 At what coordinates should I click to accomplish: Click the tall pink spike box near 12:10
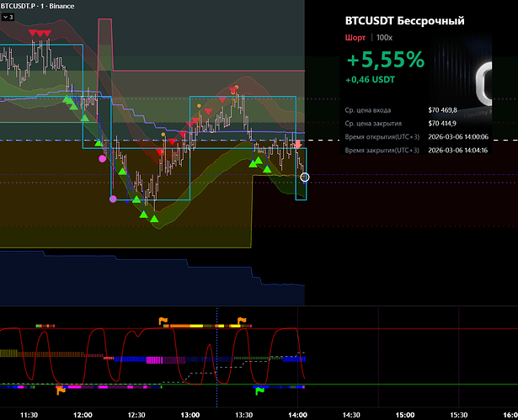click(105, 51)
